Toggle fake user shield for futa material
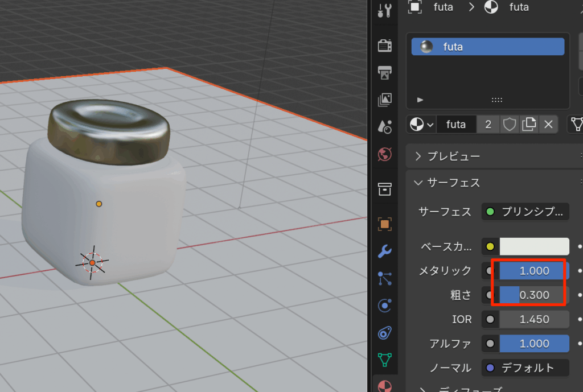The image size is (583, 392). pos(509,124)
